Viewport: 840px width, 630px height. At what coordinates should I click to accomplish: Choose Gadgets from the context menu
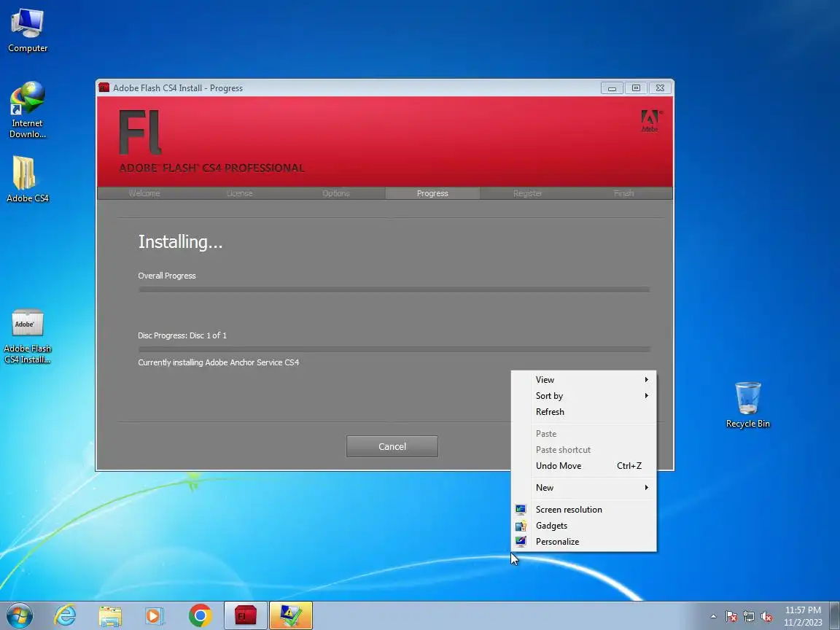click(x=584, y=526)
